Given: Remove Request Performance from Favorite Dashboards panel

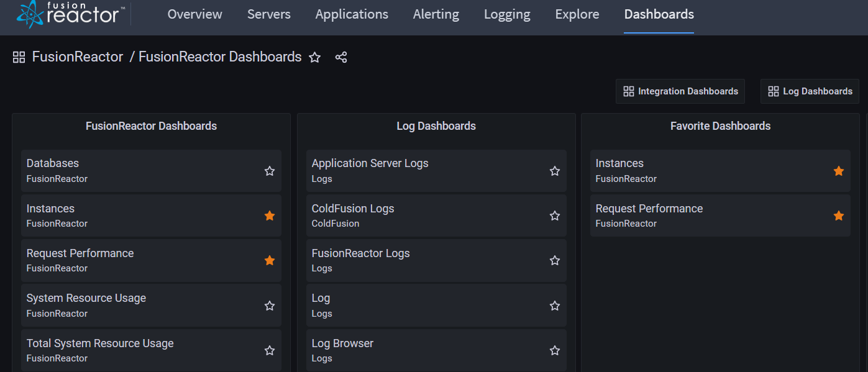Looking at the screenshot, I should (839, 215).
